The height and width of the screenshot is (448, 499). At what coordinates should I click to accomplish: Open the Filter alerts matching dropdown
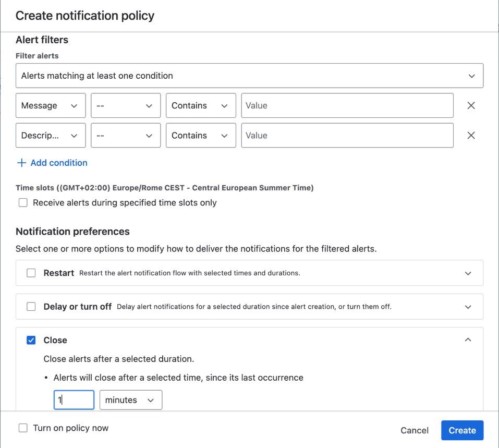[x=249, y=76]
